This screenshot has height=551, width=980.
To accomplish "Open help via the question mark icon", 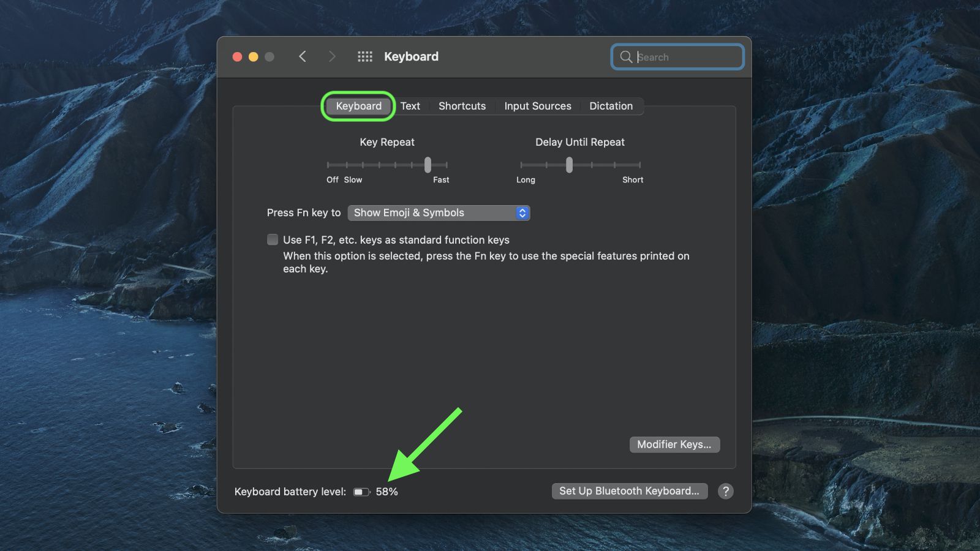I will point(726,491).
